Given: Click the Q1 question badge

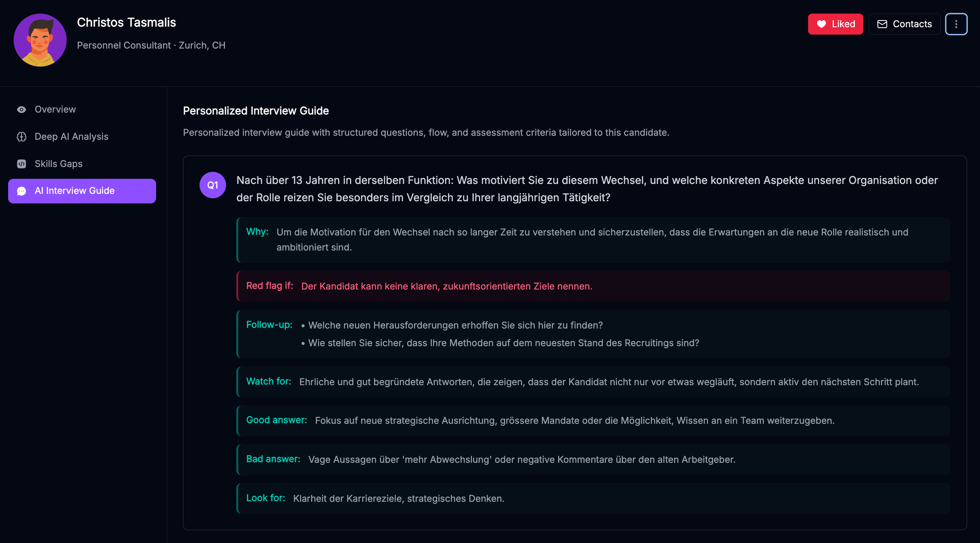Looking at the screenshot, I should point(213,185).
